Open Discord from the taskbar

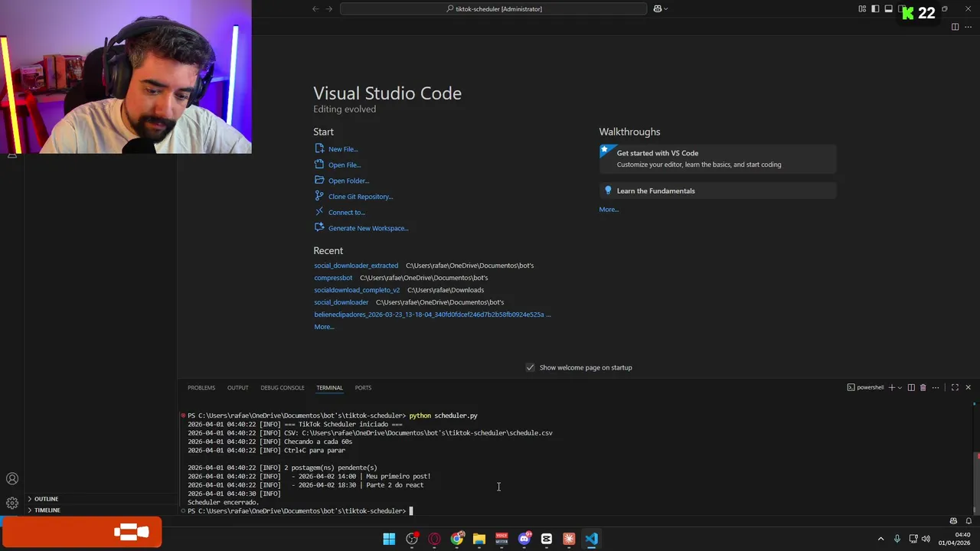coord(524,539)
